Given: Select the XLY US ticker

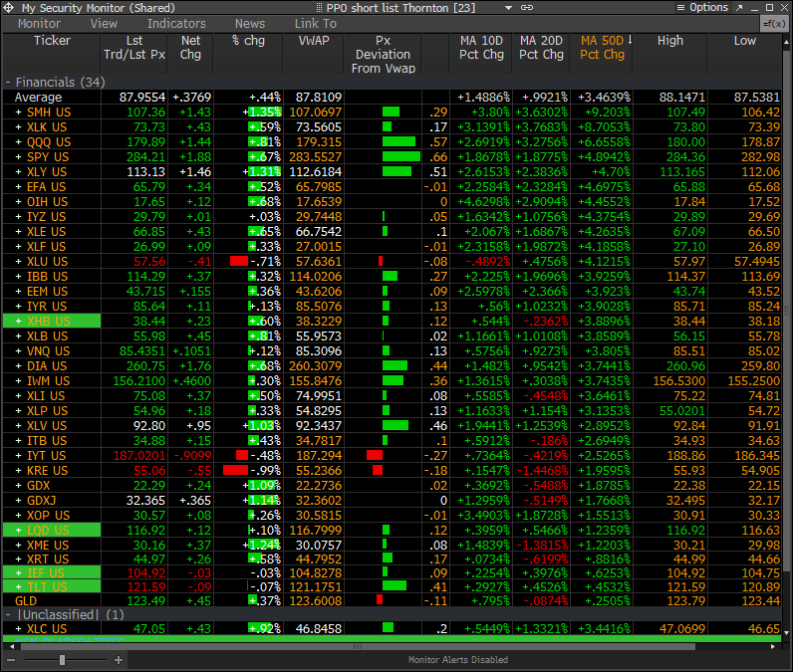Looking at the screenshot, I should click(47, 172).
